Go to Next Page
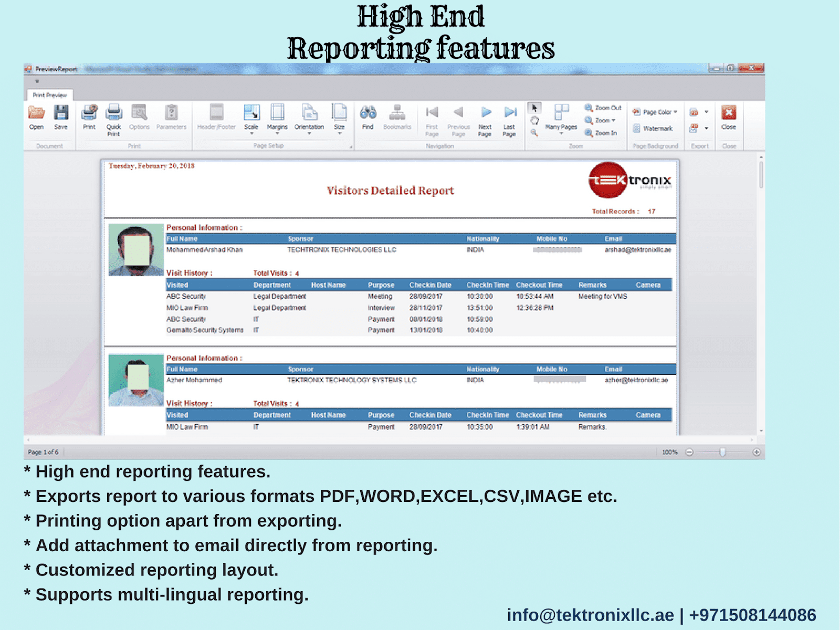Screen dimensions: 840x630 point(486,112)
